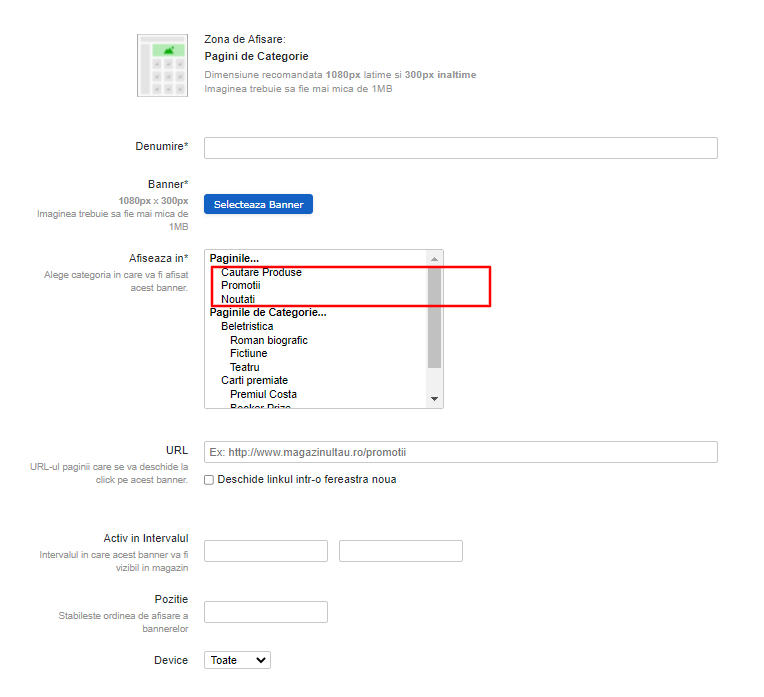Click the Pozitie input field
The image size is (764, 697).
(x=266, y=612)
